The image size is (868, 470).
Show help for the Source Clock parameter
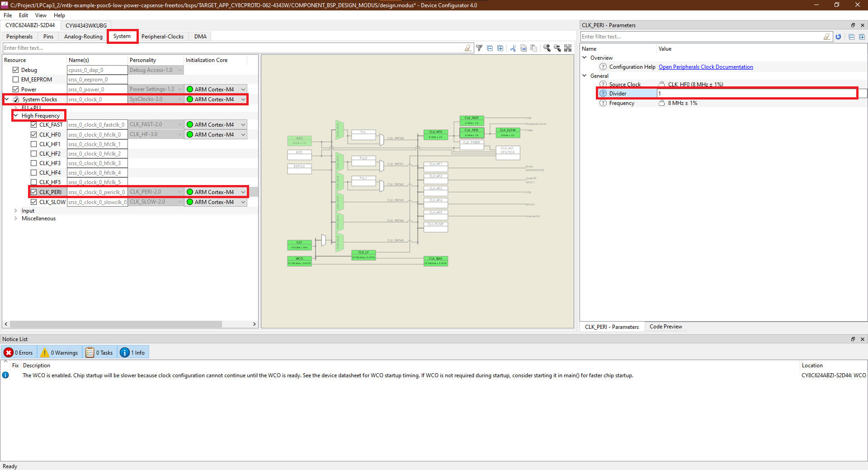[603, 85]
